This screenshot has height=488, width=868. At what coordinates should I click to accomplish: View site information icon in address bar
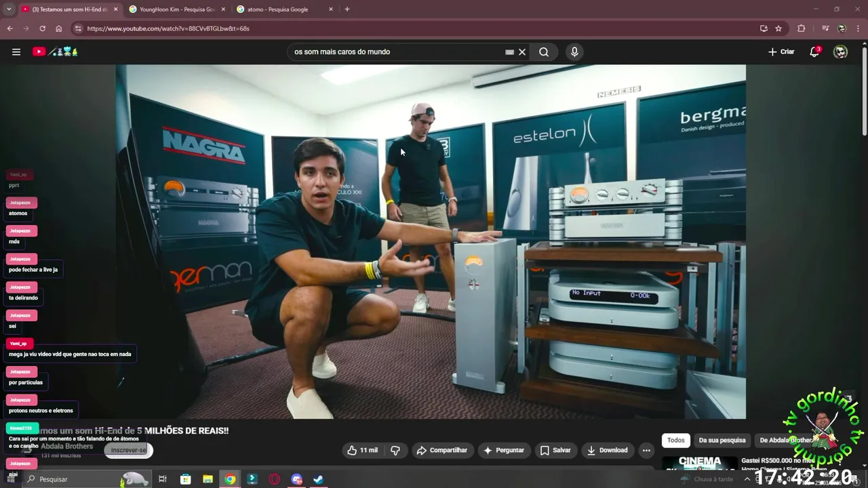tap(78, 28)
